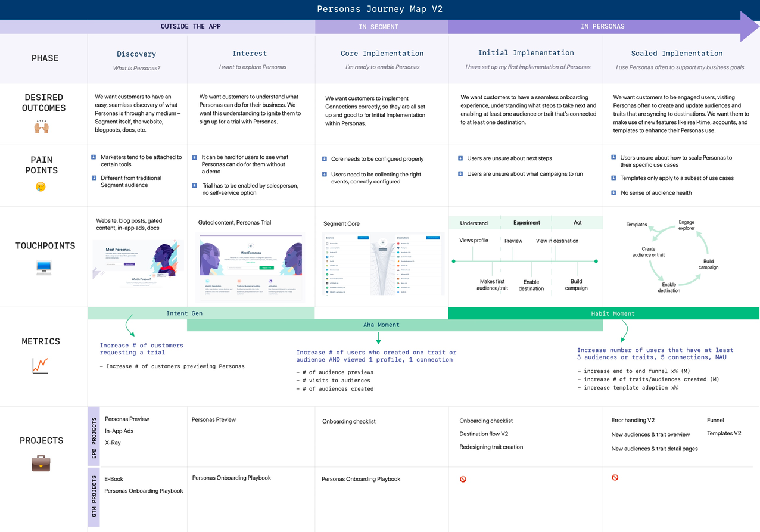This screenshot has width=760, height=532.
Task: Click the raised hands emoji under Desired Outcomes
Action: (x=41, y=127)
